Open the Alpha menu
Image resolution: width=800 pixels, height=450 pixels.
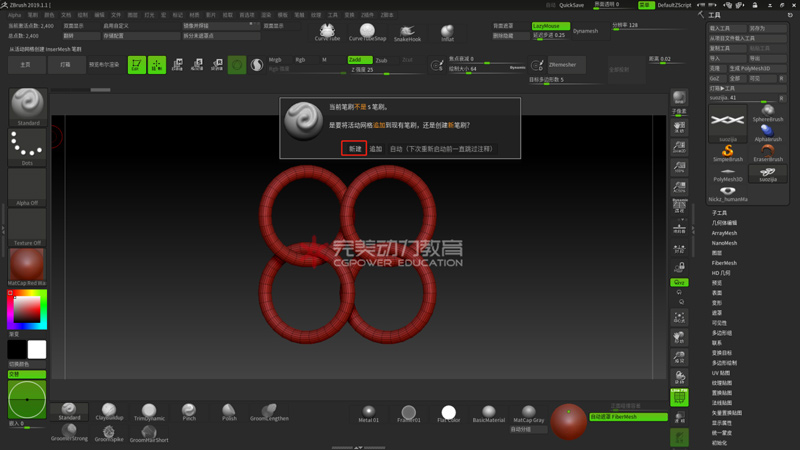pos(14,15)
